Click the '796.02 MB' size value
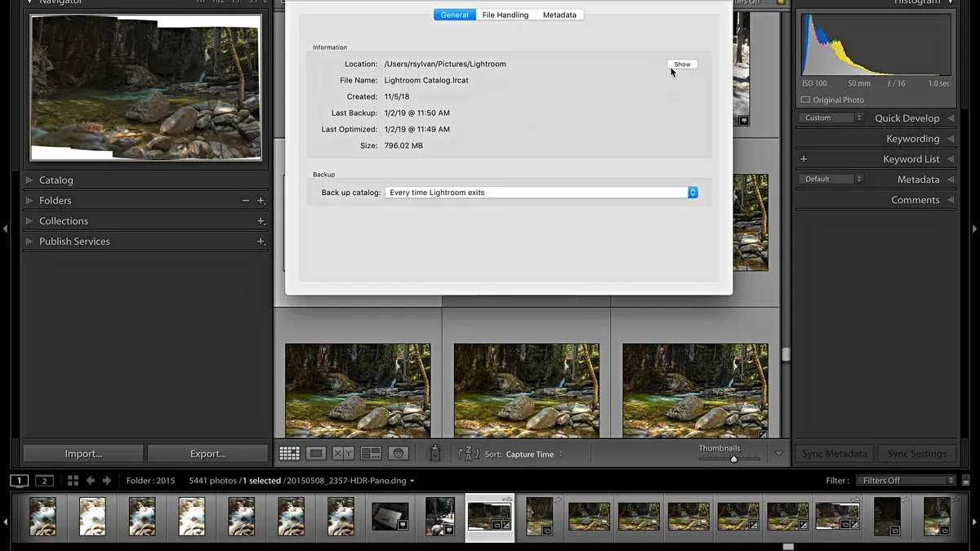The image size is (980, 551). [403, 145]
